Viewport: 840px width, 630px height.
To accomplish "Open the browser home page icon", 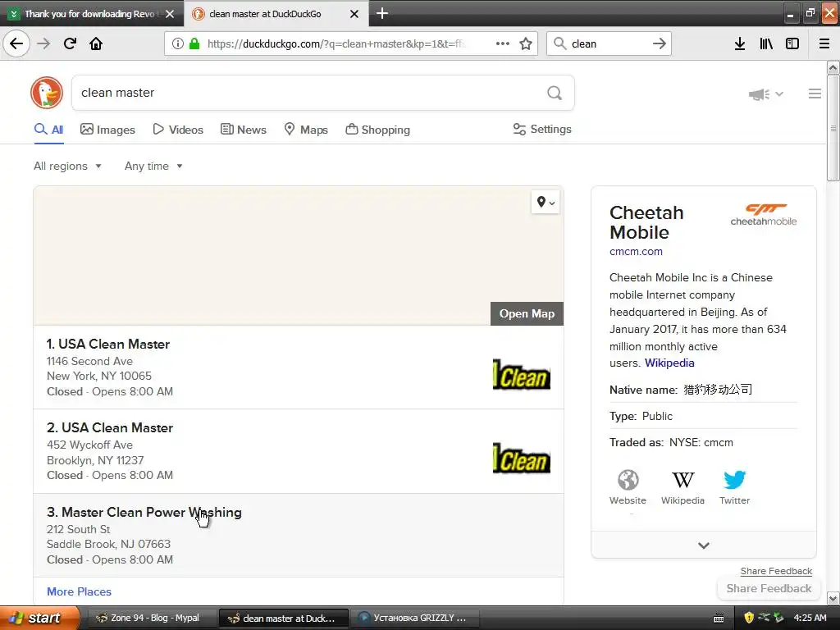I will pyautogui.click(x=96, y=43).
